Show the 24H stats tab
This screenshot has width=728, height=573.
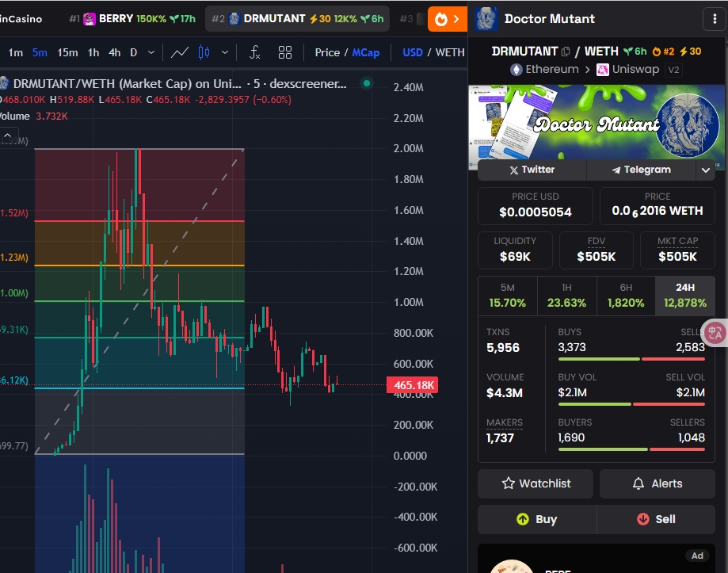click(x=685, y=296)
